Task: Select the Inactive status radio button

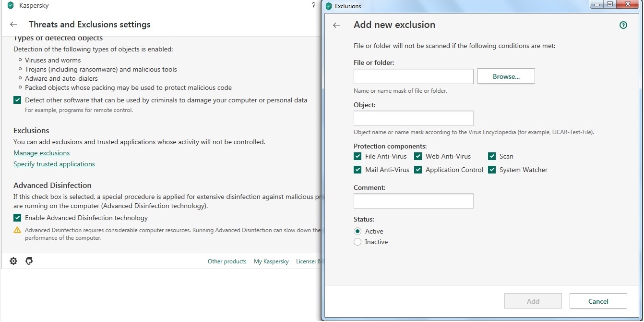Action: click(358, 242)
